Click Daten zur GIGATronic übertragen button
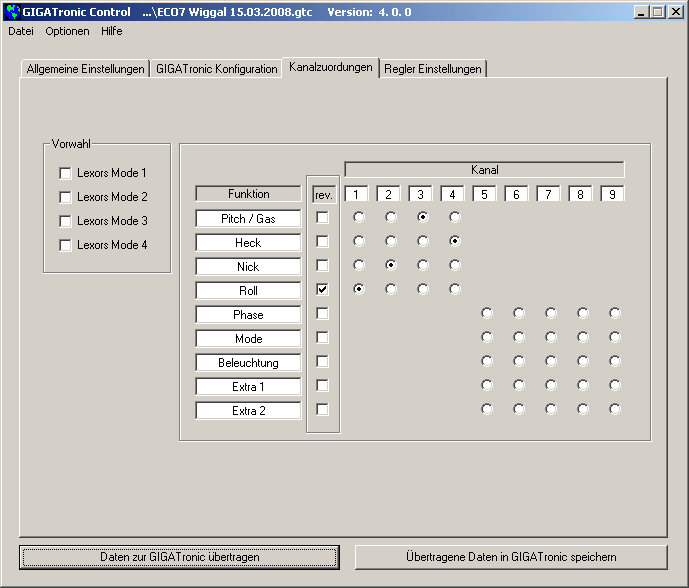 [x=179, y=557]
